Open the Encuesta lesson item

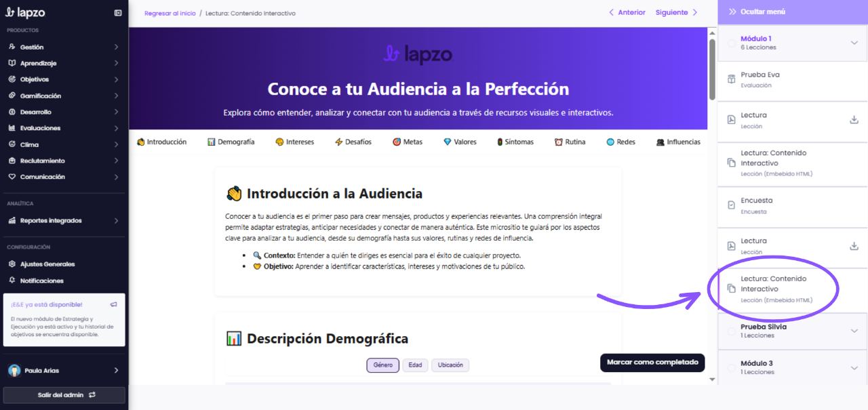pos(793,206)
